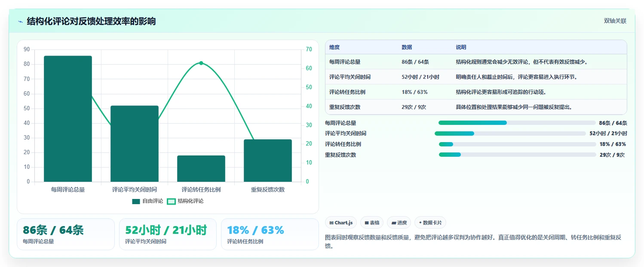
Task: Click the 每周评论总量 bar in the chart
Action: 68,119
